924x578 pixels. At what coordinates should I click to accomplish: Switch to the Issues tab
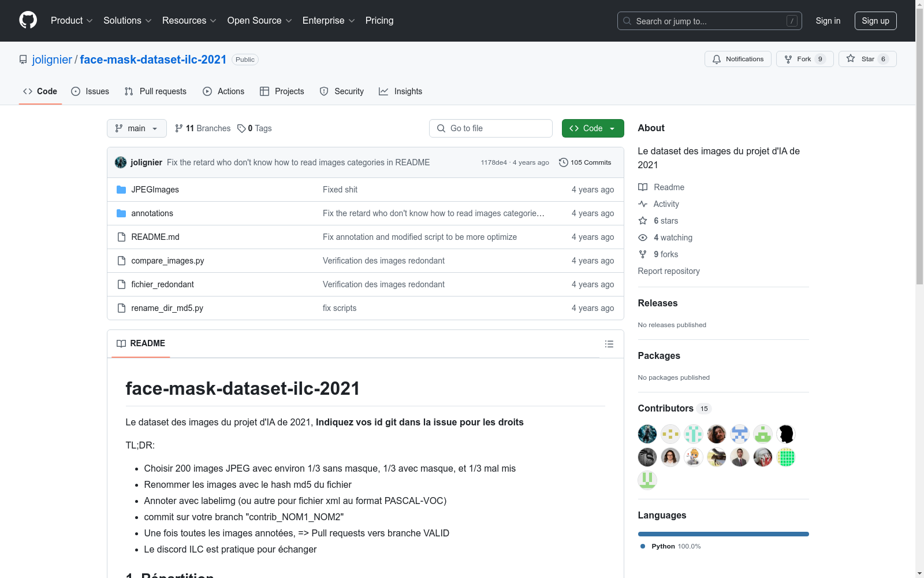(x=90, y=91)
